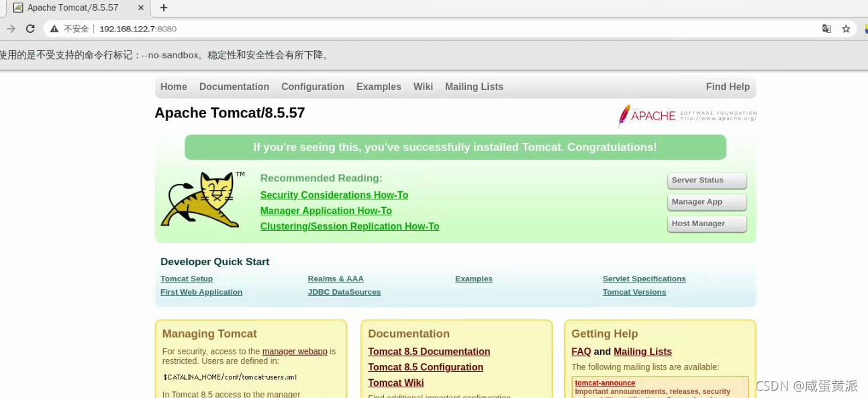Open the Wiki nav item

point(423,87)
